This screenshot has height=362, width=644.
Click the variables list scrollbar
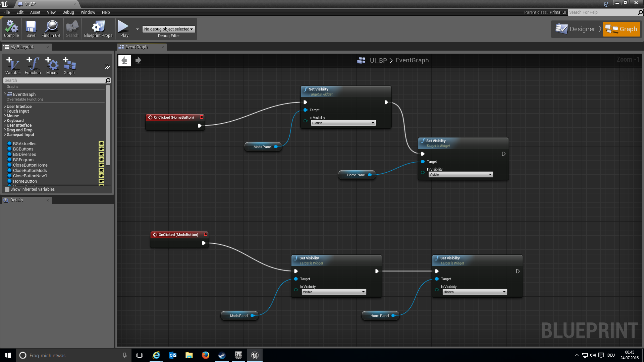pyautogui.click(x=108, y=125)
